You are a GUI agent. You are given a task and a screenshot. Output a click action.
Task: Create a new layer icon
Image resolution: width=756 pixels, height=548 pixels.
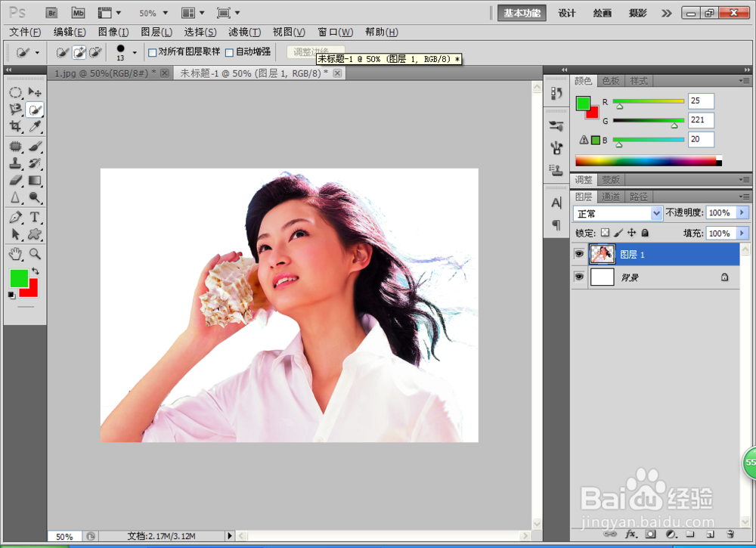point(710,534)
